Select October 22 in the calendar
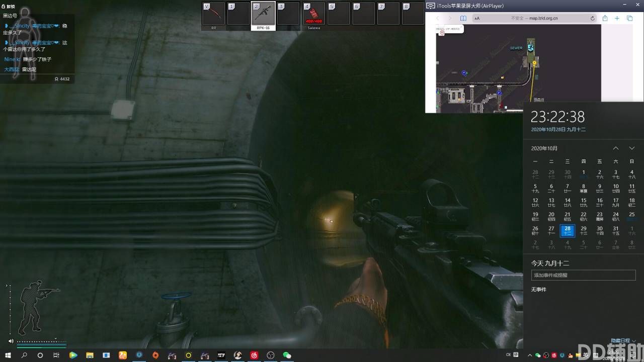The image size is (644, 362). pyautogui.click(x=584, y=217)
